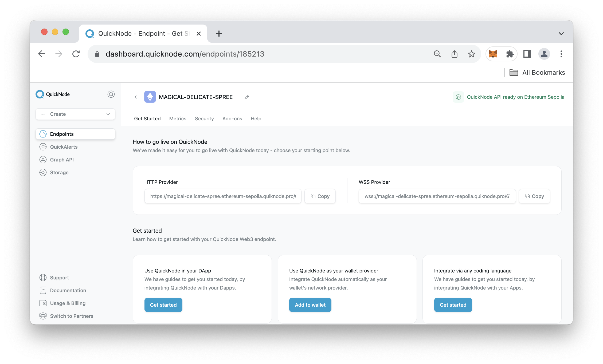Click the Security tab
603x364 pixels.
pos(204,119)
